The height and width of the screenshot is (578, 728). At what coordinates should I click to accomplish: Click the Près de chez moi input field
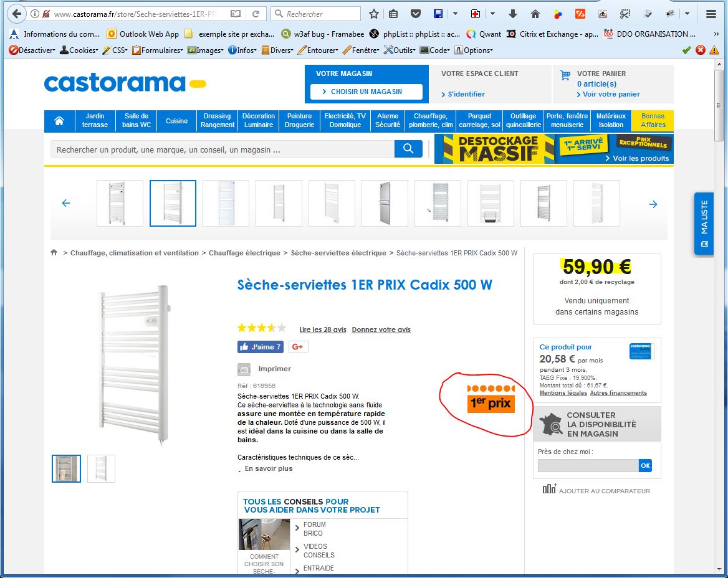(588, 465)
